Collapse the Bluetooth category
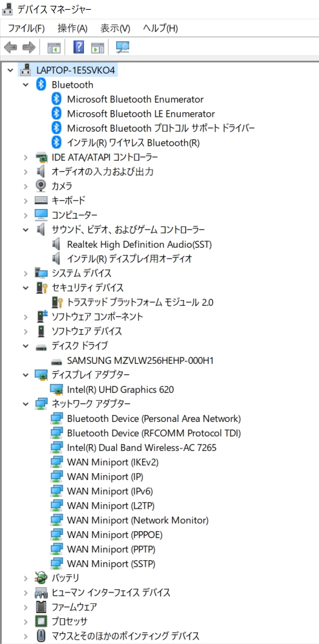This screenshot has width=319, height=644. (25, 85)
